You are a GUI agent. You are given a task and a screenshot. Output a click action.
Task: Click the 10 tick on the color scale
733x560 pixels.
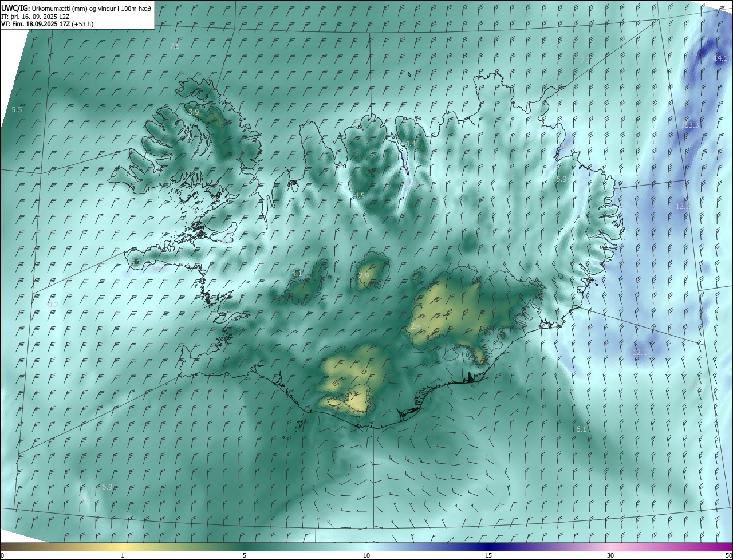click(366, 556)
